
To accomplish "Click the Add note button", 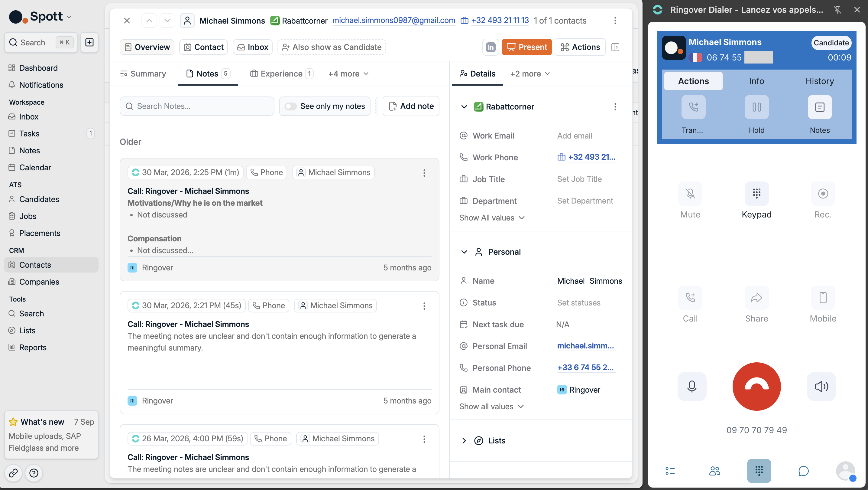I will pos(411,106).
